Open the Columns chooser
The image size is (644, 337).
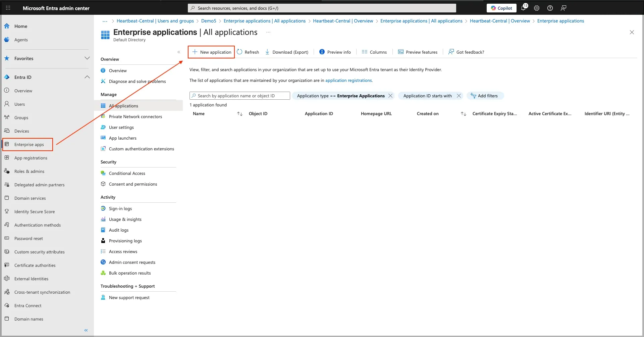[x=374, y=52]
